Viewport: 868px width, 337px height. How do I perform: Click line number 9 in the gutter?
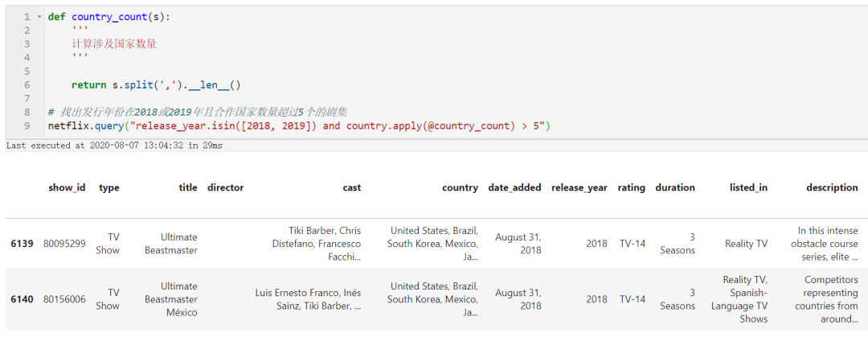[27, 125]
